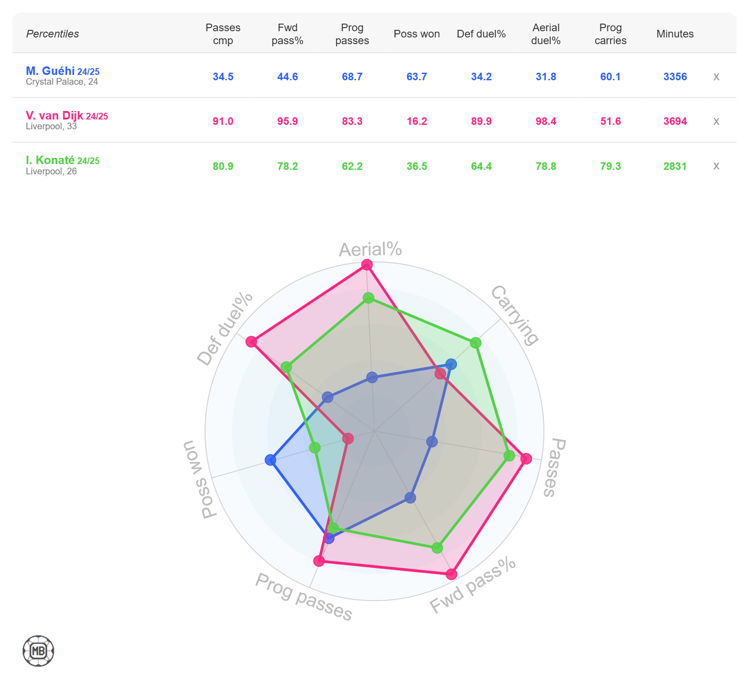Click the Aerial duel% column header

point(546,34)
